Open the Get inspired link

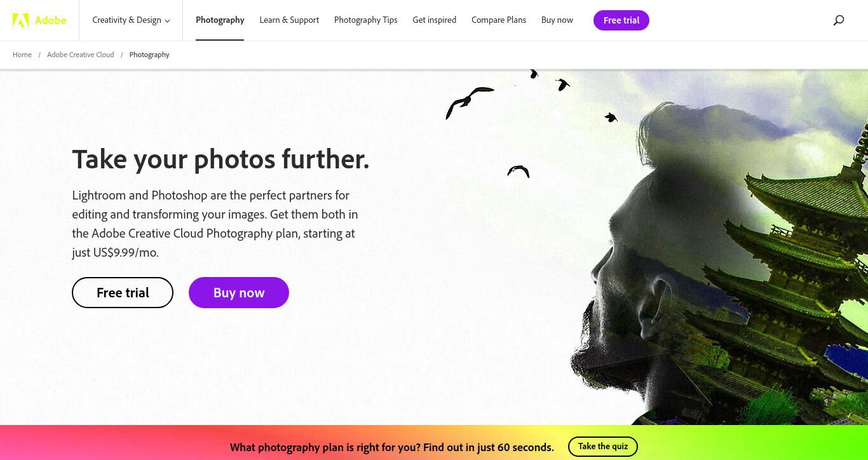pos(434,20)
